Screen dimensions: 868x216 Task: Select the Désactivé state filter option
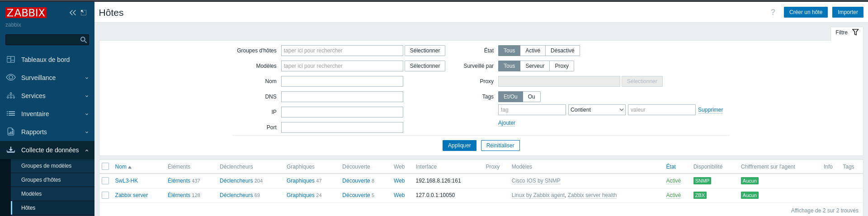coord(562,51)
